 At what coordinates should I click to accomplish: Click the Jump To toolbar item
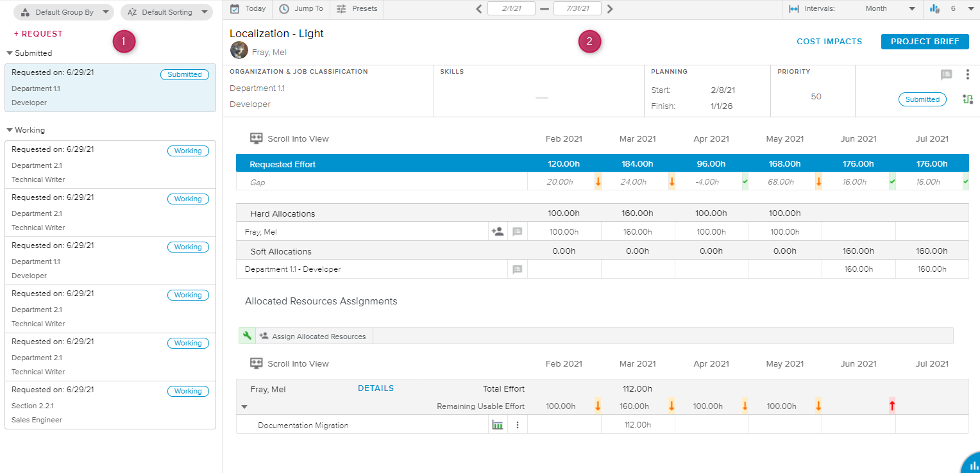tap(301, 9)
